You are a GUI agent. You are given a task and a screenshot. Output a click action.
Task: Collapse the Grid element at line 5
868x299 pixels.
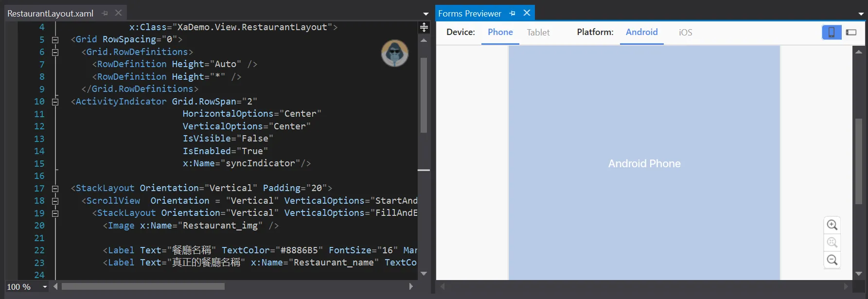[x=55, y=40]
